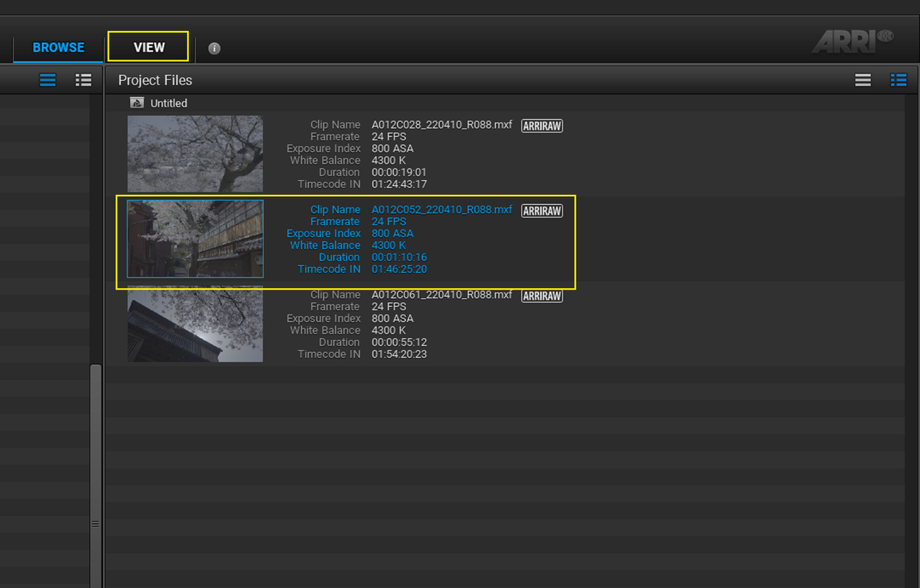The height and width of the screenshot is (588, 920).
Task: Click the info icon next to VIEW
Action: 214,49
